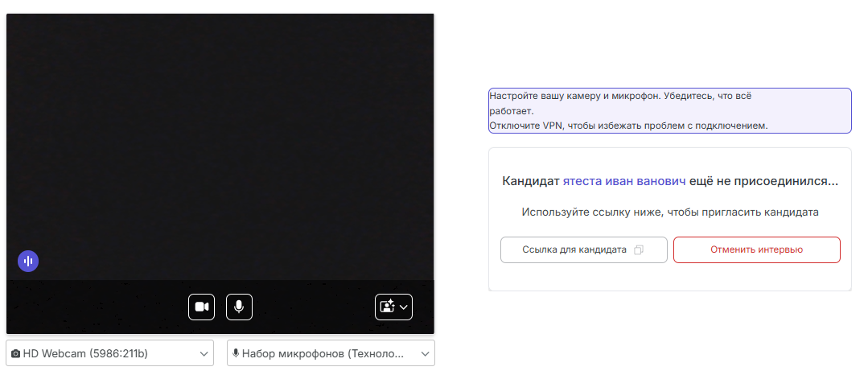Click the copy icon in Ссылка для кандидата
868x371 pixels.
click(639, 250)
